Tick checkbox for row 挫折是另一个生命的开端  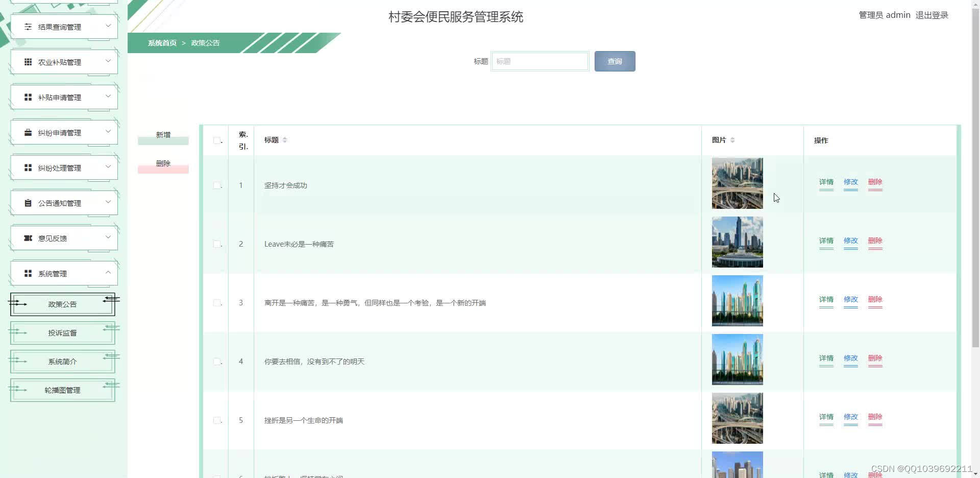coord(217,420)
